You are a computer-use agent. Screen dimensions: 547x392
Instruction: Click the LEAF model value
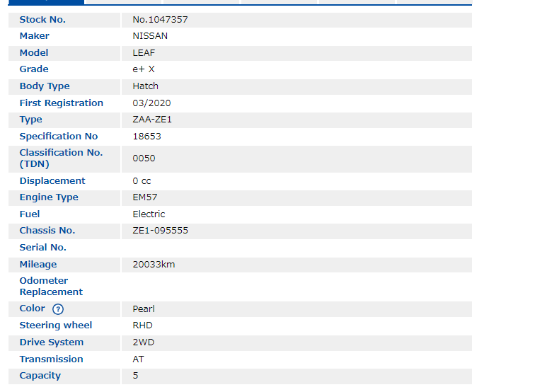[x=144, y=53]
